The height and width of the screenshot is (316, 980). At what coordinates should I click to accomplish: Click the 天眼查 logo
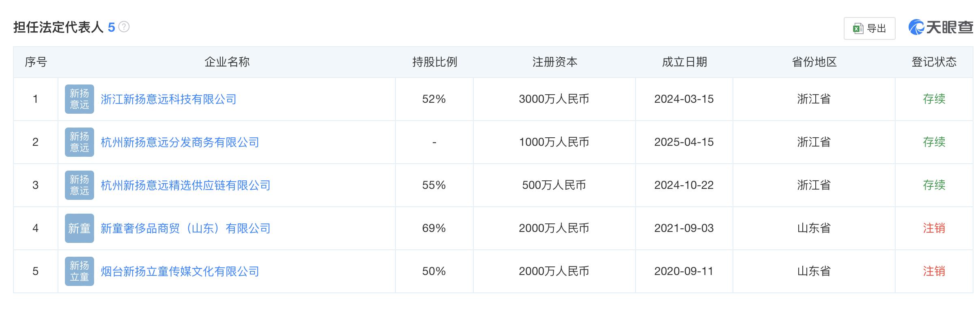point(941,28)
